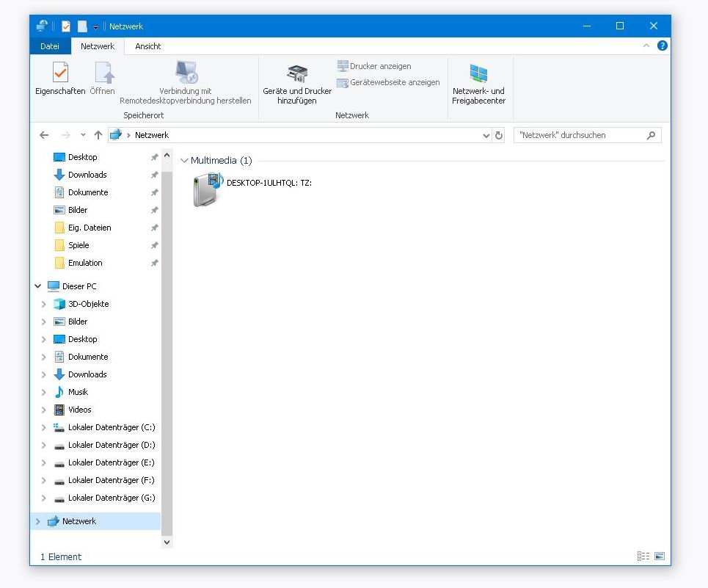The height and width of the screenshot is (588, 708).
Task: Click the navigation pane scrollbar down arrow
Action: (x=167, y=542)
